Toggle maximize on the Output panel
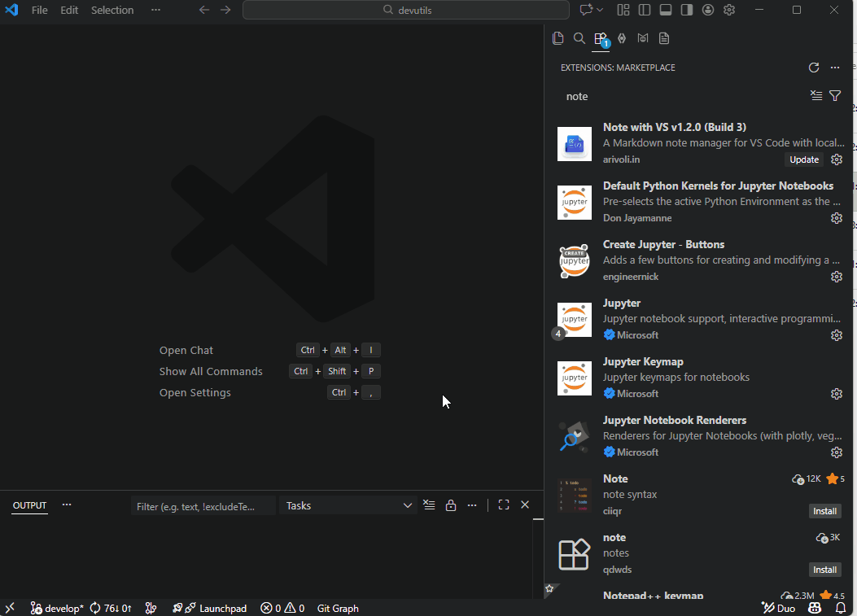 (503, 505)
